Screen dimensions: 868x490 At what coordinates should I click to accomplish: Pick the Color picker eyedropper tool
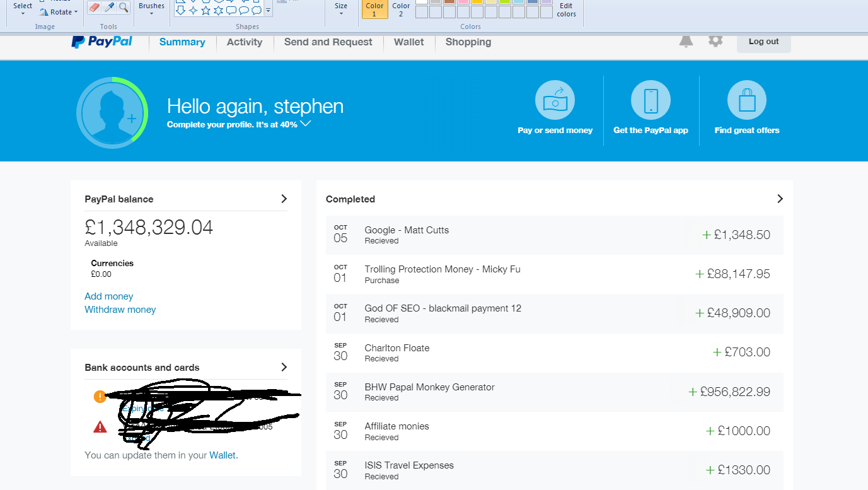[x=109, y=8]
